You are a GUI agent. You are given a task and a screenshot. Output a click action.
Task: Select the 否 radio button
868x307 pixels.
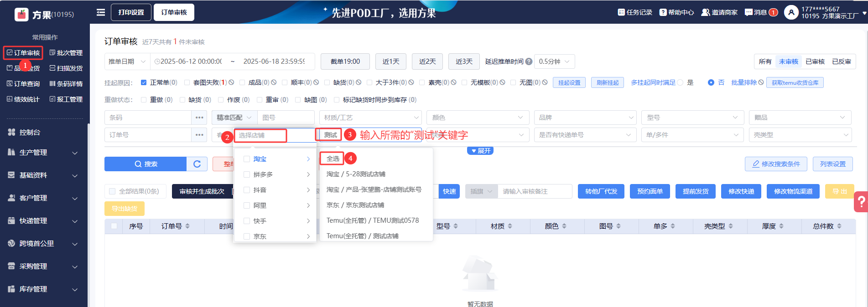pyautogui.click(x=711, y=82)
